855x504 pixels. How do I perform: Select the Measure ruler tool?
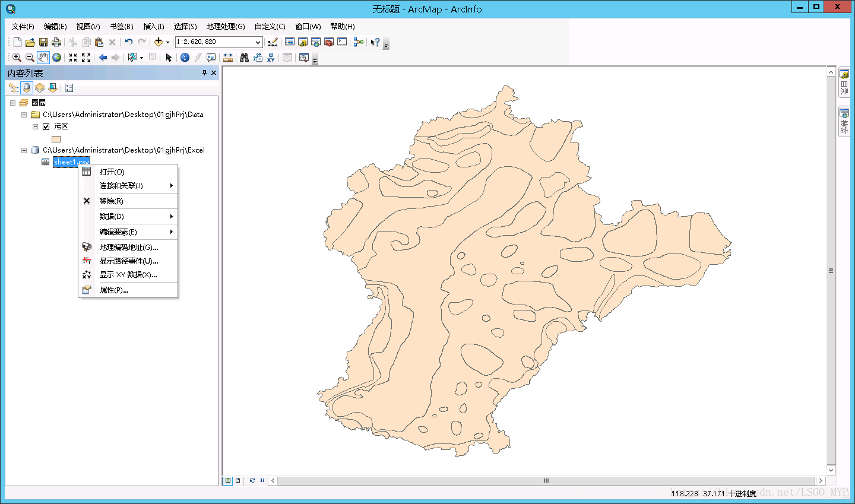coord(227,58)
